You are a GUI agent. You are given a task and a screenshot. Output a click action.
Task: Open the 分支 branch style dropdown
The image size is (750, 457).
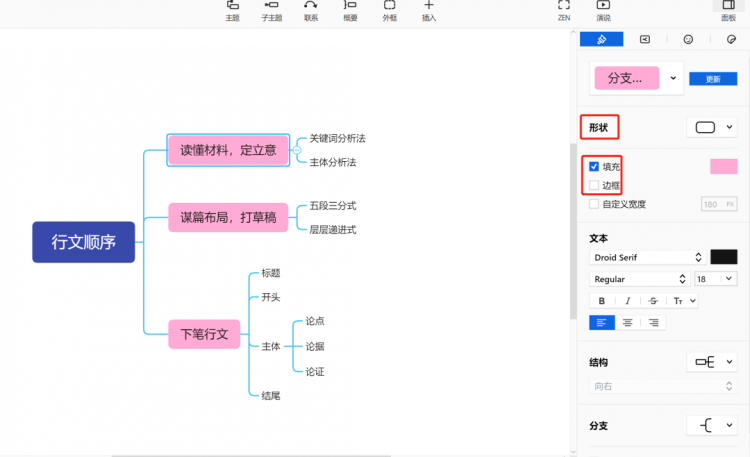tap(712, 425)
